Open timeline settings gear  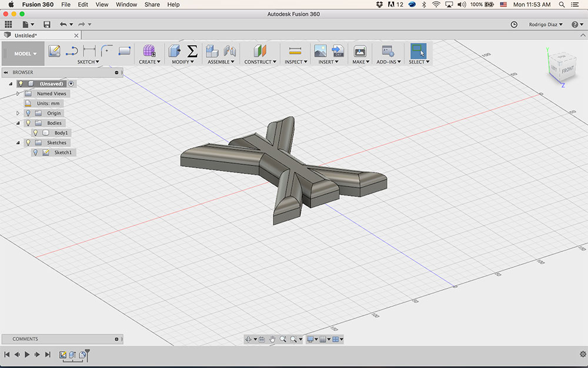[583, 354]
